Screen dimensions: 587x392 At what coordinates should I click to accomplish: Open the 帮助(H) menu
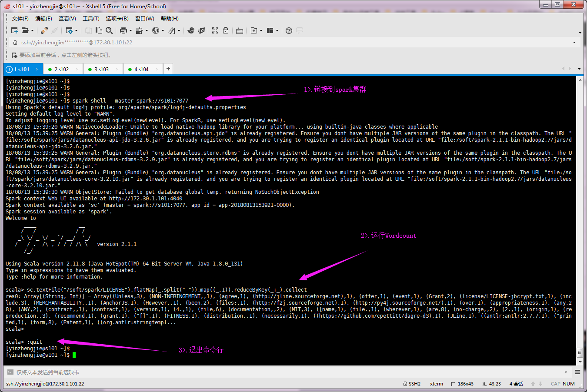click(x=170, y=19)
